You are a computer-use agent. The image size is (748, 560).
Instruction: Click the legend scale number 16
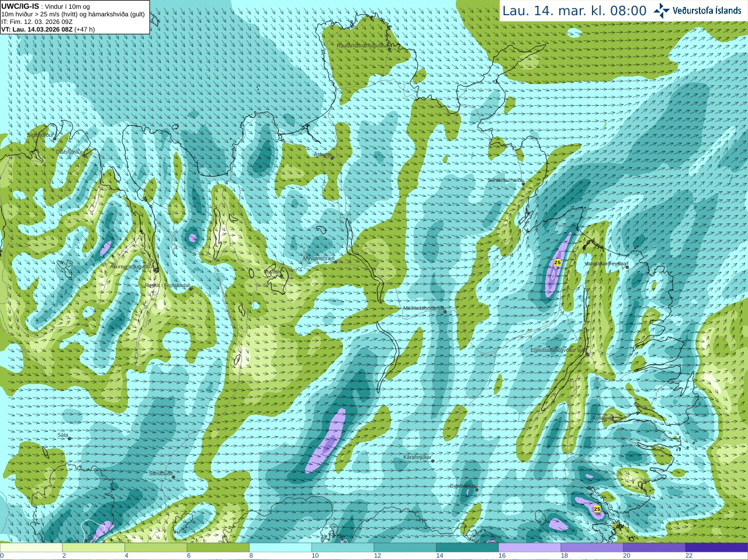click(502, 556)
